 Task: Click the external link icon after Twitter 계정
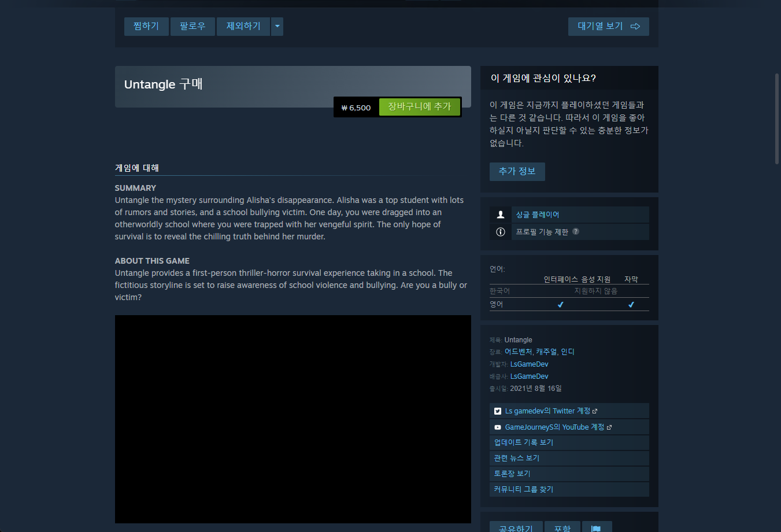595,411
